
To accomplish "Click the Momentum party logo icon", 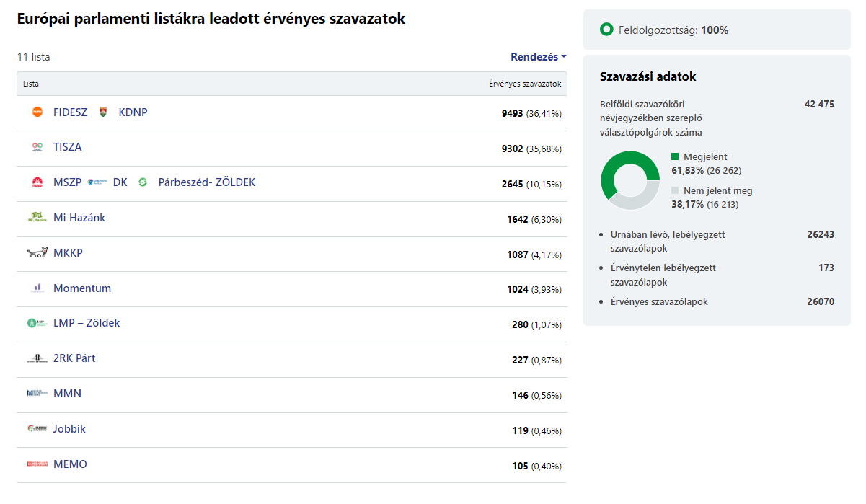I will click(37, 288).
